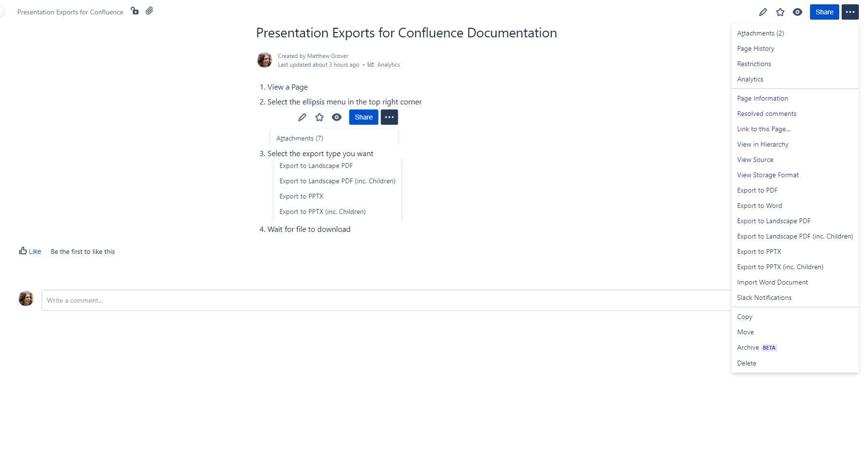
Task: Click the analytics chart icon in byline
Action: (371, 64)
